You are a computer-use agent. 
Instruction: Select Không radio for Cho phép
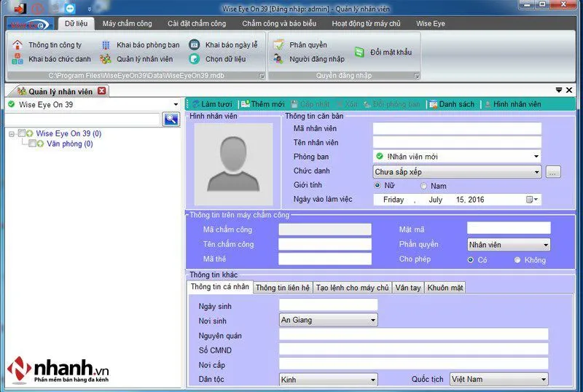(x=518, y=260)
